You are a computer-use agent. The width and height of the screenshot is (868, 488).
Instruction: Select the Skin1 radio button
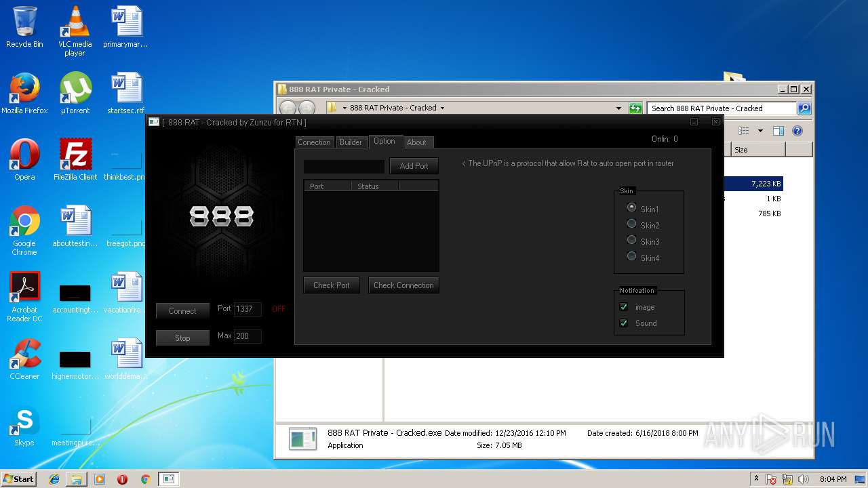(x=631, y=207)
